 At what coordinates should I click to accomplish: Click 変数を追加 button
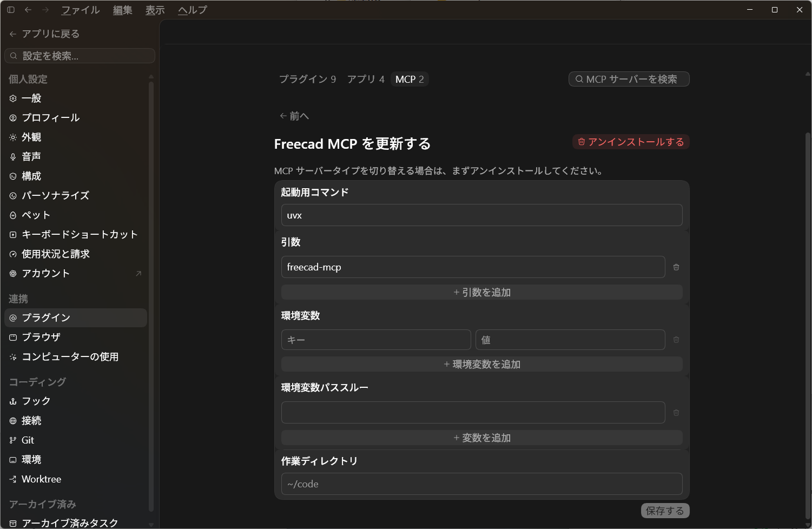tap(482, 438)
